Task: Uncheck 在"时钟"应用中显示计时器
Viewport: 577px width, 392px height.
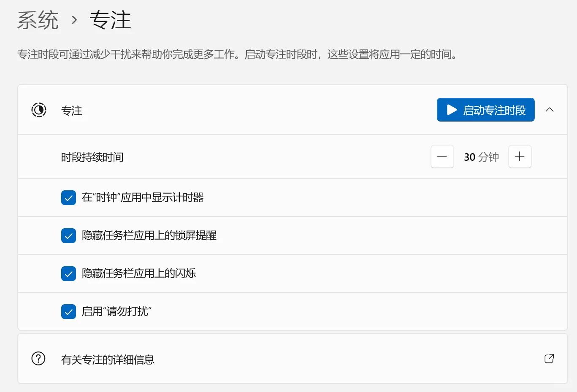Action: tap(68, 197)
